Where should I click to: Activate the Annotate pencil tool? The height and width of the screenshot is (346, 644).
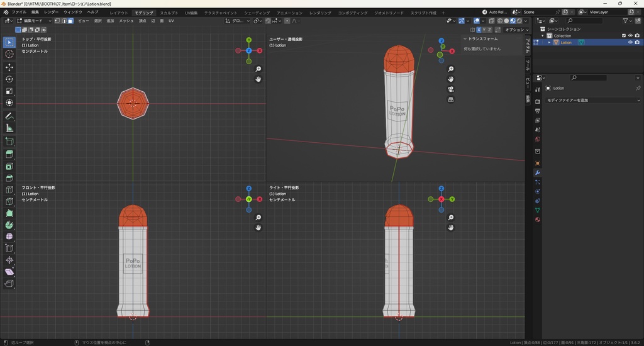pos(9,117)
